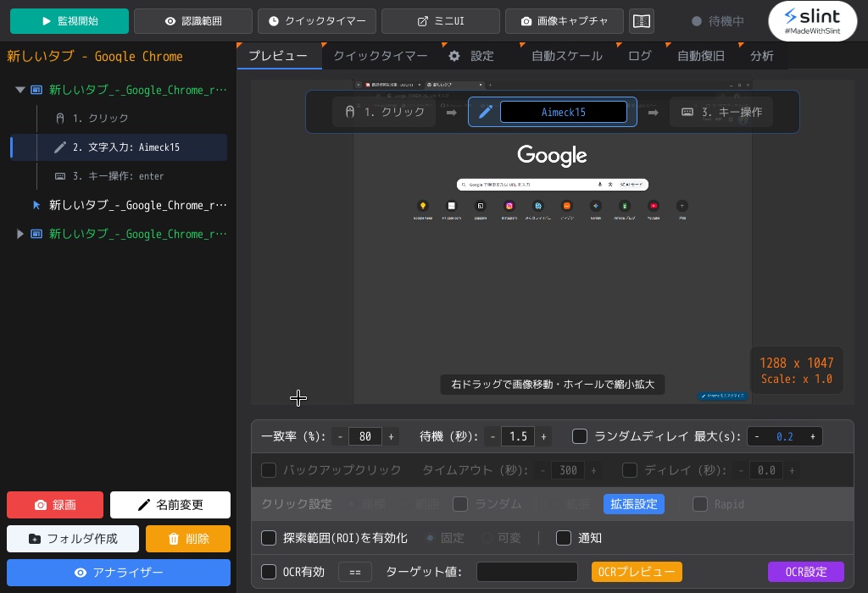868x593 pixels.
Task: Open the 自動スケール tab
Action: click(x=567, y=56)
